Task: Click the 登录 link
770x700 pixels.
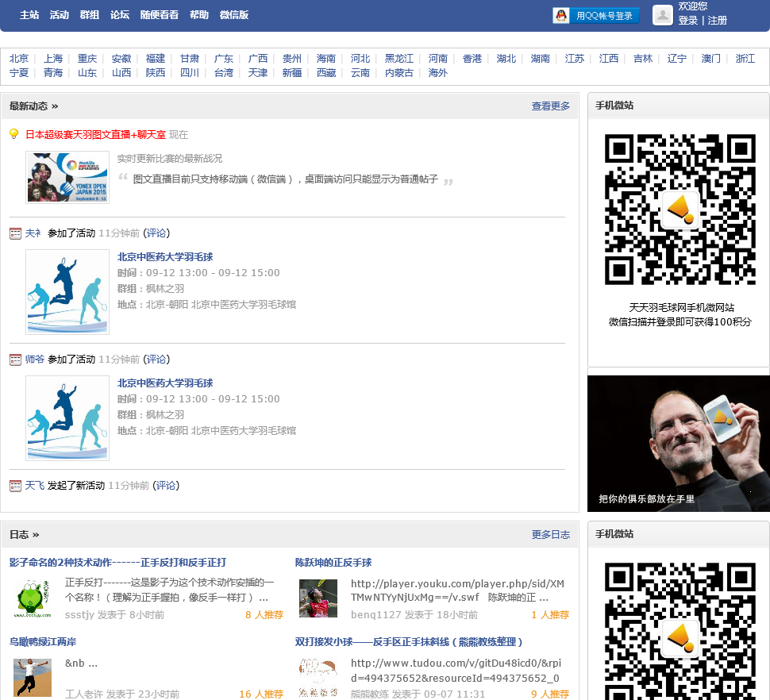Action: [687, 21]
